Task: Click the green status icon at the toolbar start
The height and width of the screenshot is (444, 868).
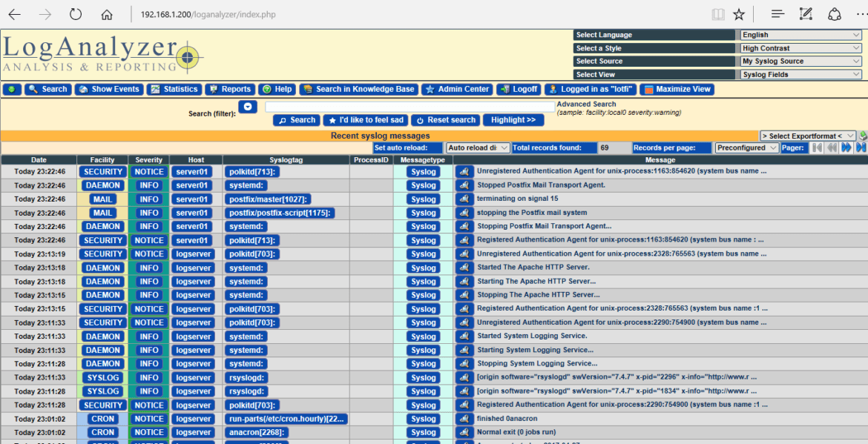Action: pos(10,89)
